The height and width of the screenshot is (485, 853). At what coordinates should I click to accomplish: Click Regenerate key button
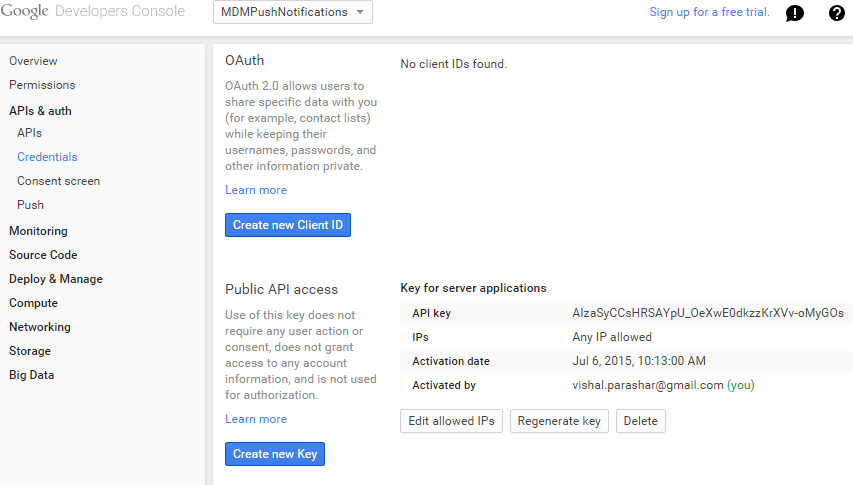click(x=559, y=421)
